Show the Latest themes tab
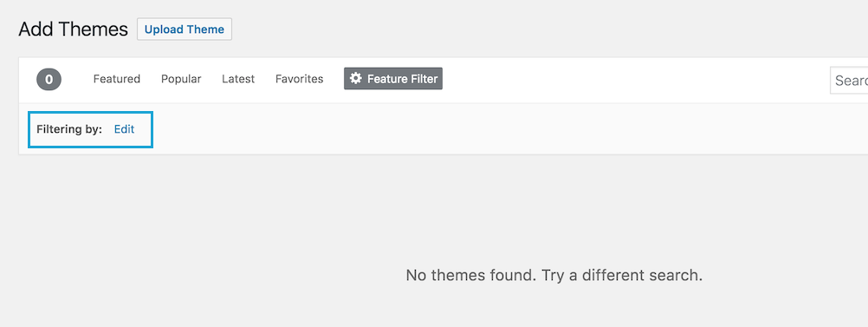 pos(238,79)
